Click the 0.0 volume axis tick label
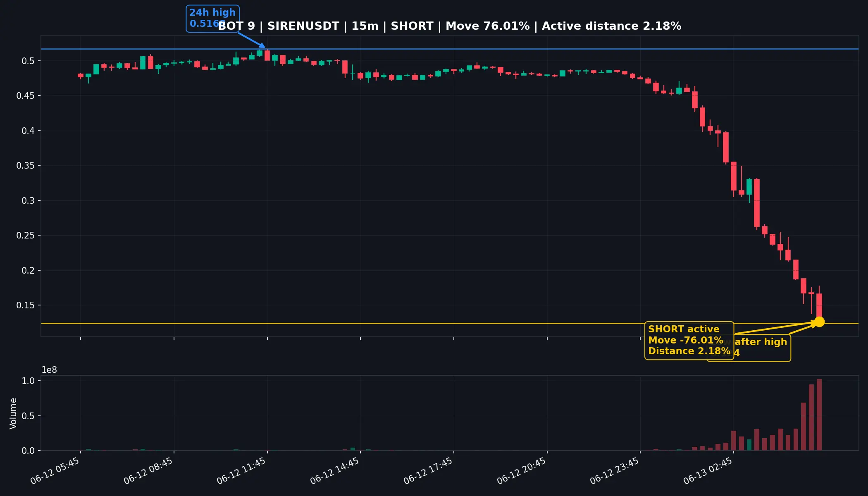868x496 pixels. pyautogui.click(x=28, y=451)
